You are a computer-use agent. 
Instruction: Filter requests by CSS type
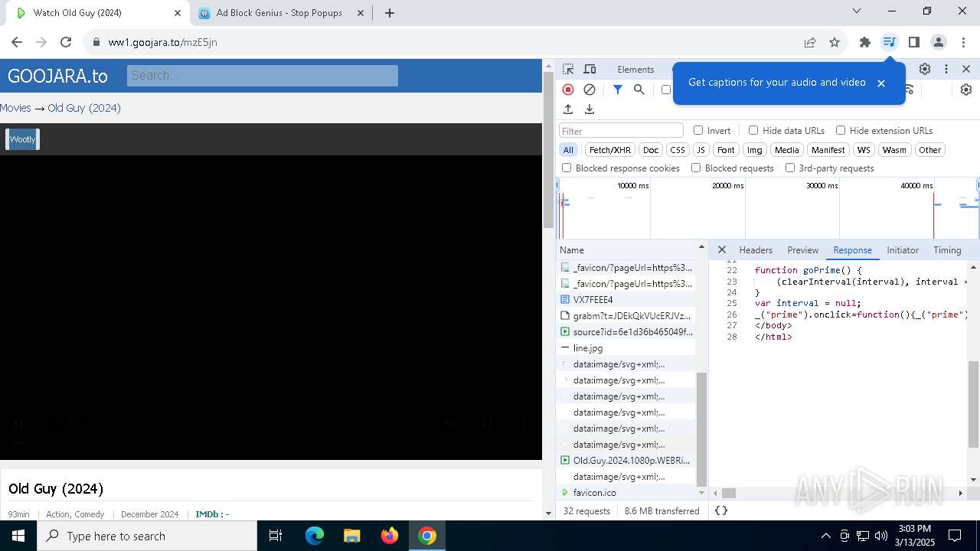(678, 150)
